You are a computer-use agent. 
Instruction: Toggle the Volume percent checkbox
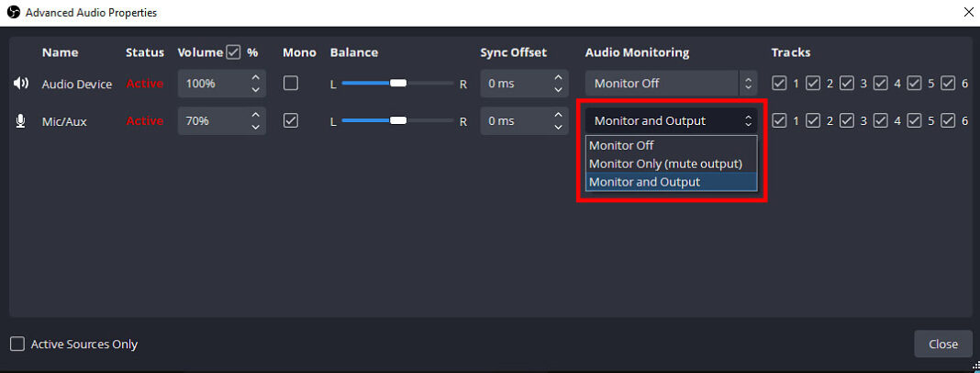233,52
